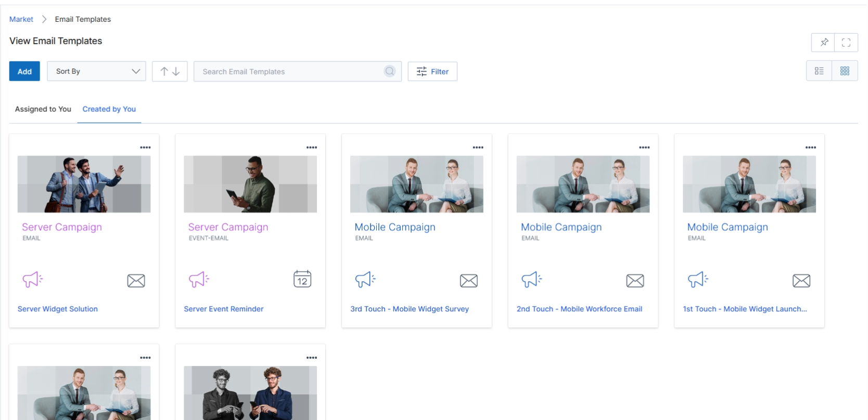Image resolution: width=868 pixels, height=420 pixels.
Task: Click Server Campaign title on Server Event Reminder card
Action: (x=228, y=227)
